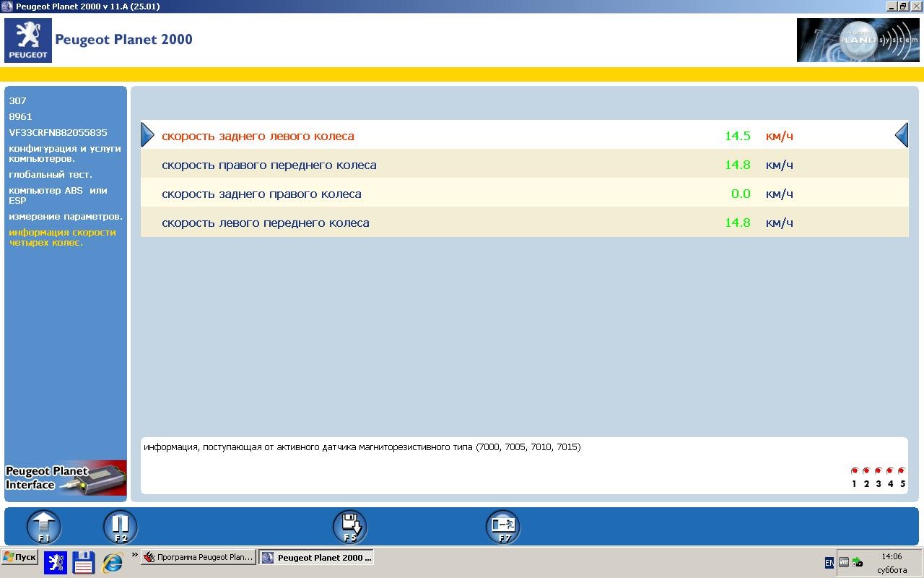Open the Пуск start menu
Screen dimensions: 924x578
(19, 557)
